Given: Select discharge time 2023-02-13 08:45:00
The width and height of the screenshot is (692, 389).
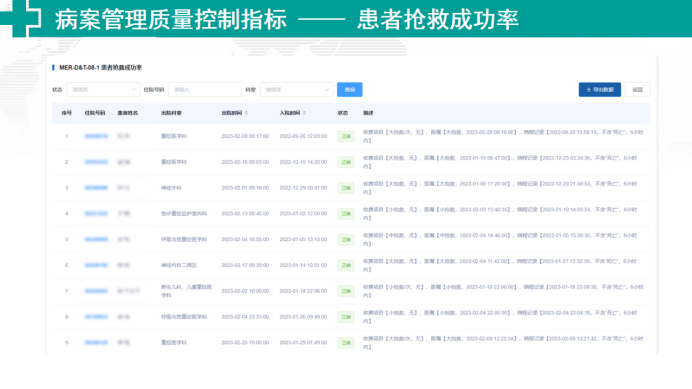Looking at the screenshot, I should click(x=245, y=214).
